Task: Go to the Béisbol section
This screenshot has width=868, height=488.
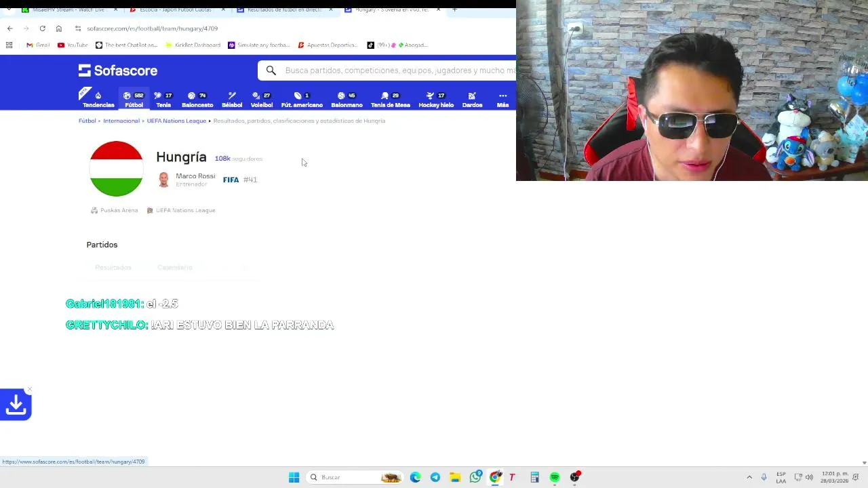Action: [232, 100]
